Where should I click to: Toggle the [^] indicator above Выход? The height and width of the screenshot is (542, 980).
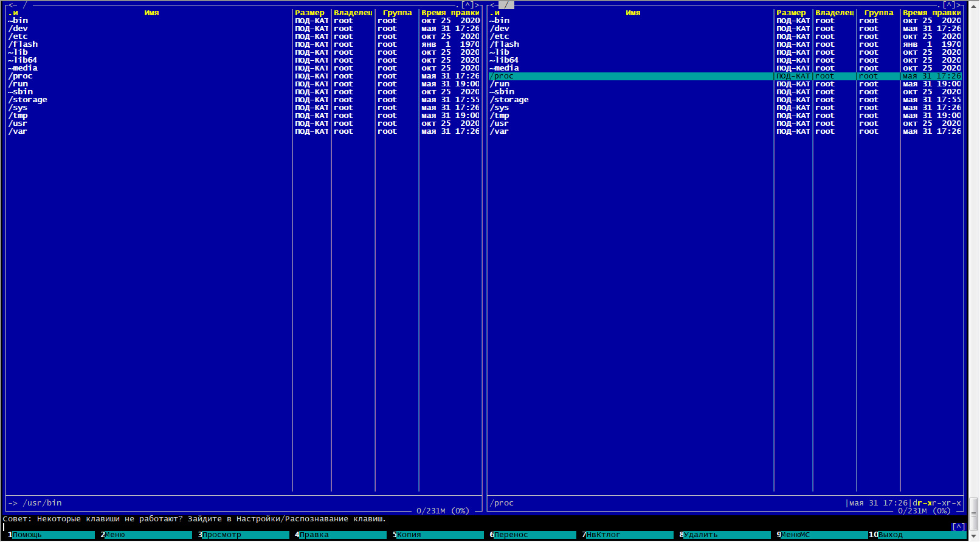click(x=959, y=527)
